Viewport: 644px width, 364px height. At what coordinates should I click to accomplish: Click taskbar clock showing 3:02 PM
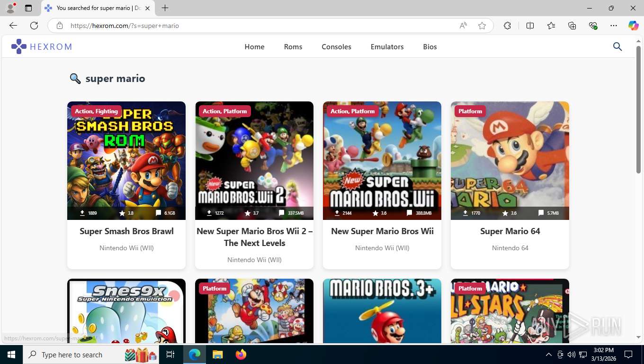click(x=603, y=355)
